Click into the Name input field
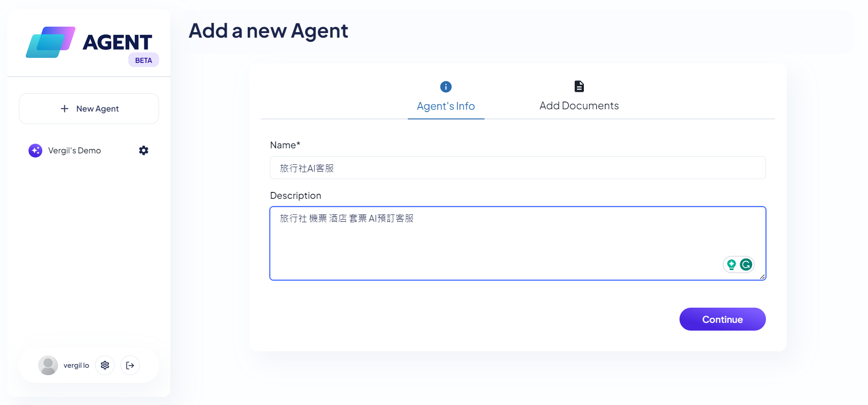The height and width of the screenshot is (405, 868). (518, 168)
